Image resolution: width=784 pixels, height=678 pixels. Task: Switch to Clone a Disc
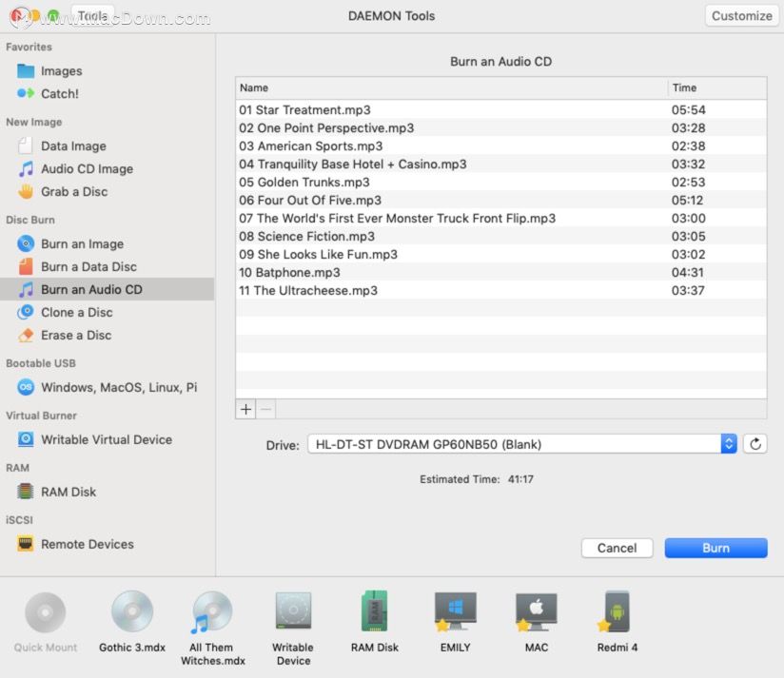point(77,312)
